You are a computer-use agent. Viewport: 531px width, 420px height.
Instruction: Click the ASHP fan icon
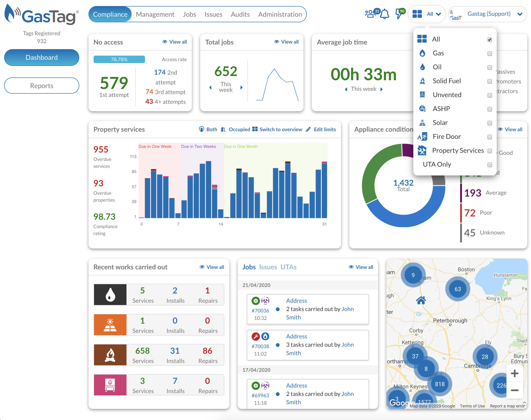click(422, 108)
